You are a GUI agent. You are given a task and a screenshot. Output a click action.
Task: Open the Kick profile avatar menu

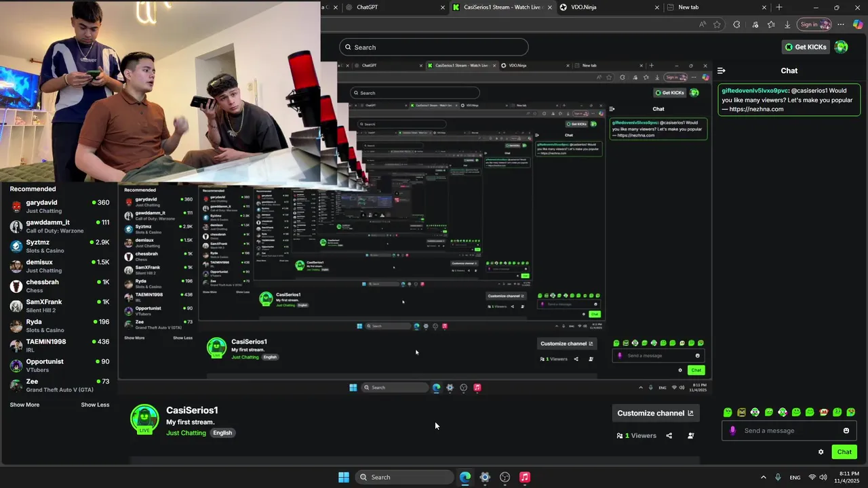841,47
